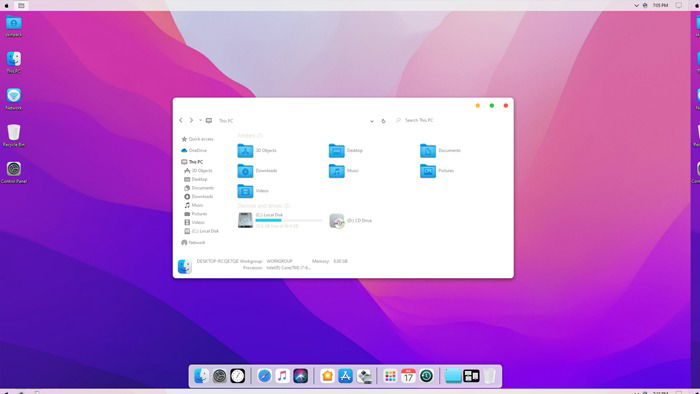Open the Recycle Bin desktop icon
The width and height of the screenshot is (700, 394).
click(14, 136)
